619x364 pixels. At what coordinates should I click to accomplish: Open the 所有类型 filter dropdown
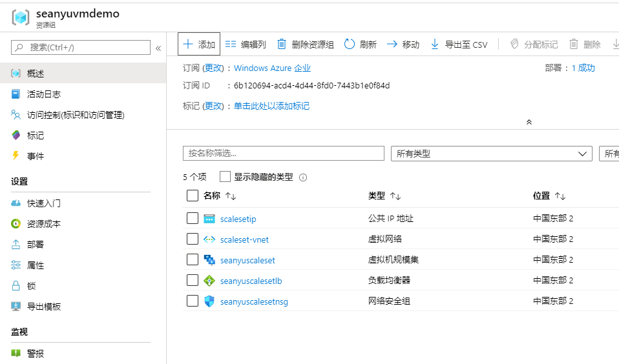point(491,154)
